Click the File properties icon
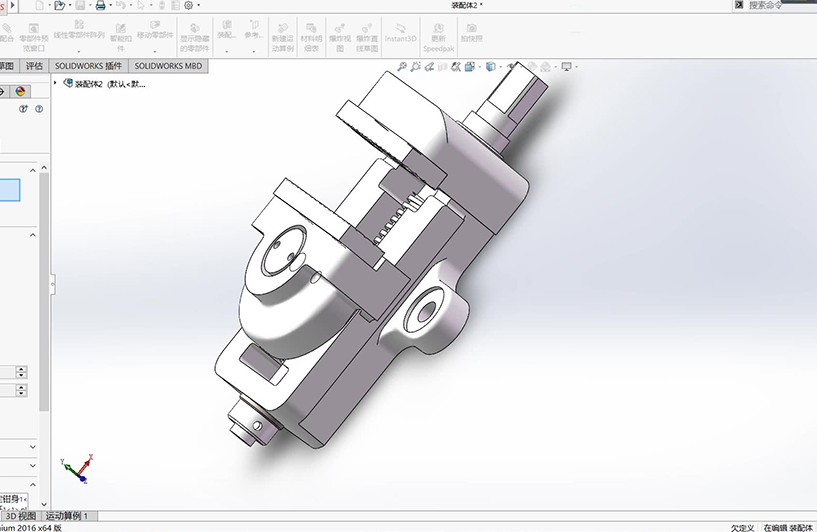This screenshot has height=532, width=817. (176, 5)
